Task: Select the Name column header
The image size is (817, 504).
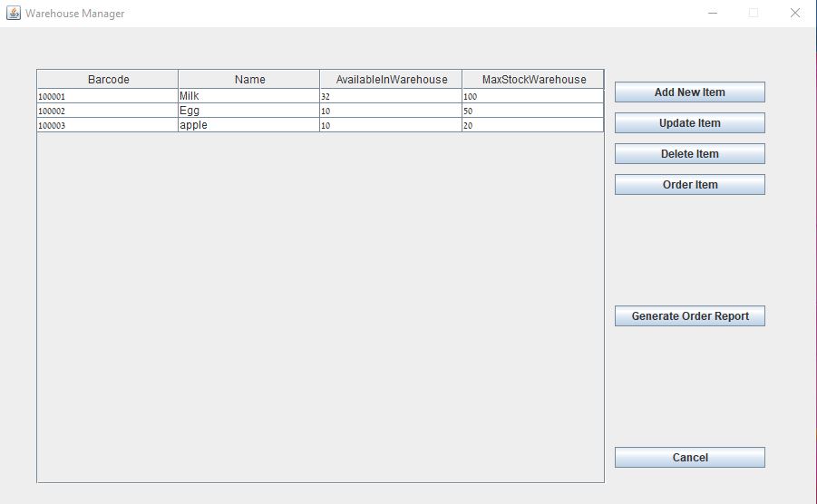Action: coord(249,79)
